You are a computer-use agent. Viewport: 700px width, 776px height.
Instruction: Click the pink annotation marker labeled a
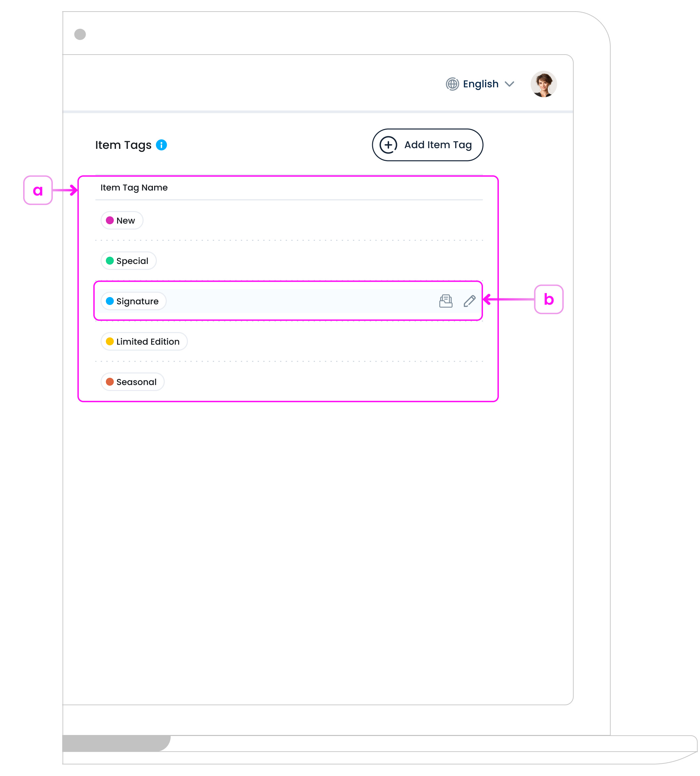[38, 190]
